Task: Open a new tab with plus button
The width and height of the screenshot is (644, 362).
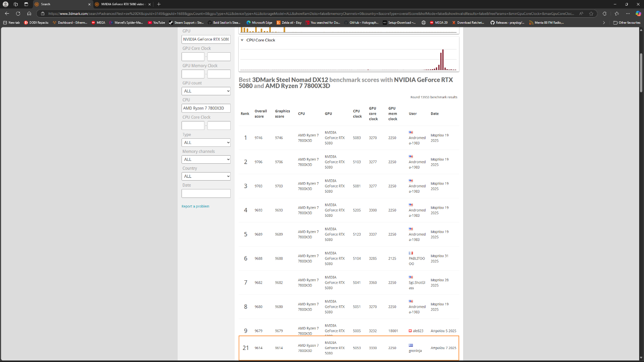Action: [159, 4]
